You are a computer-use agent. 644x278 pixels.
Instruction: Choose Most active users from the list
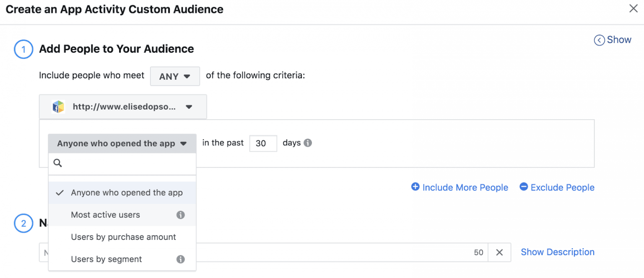pyautogui.click(x=106, y=215)
